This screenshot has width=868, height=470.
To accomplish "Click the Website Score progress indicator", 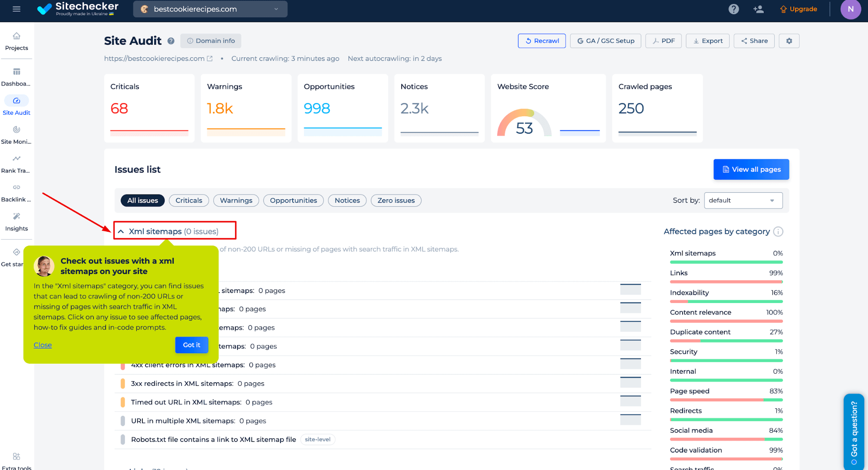I will [524, 121].
